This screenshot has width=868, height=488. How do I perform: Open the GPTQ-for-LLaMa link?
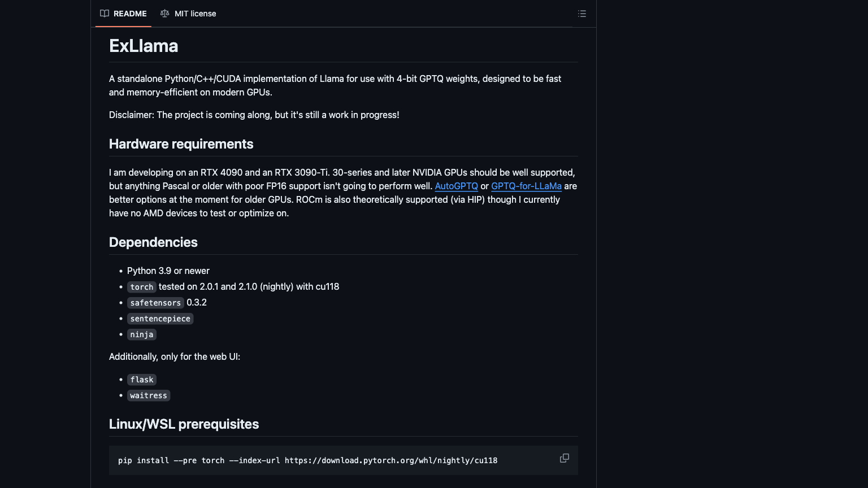526,186
